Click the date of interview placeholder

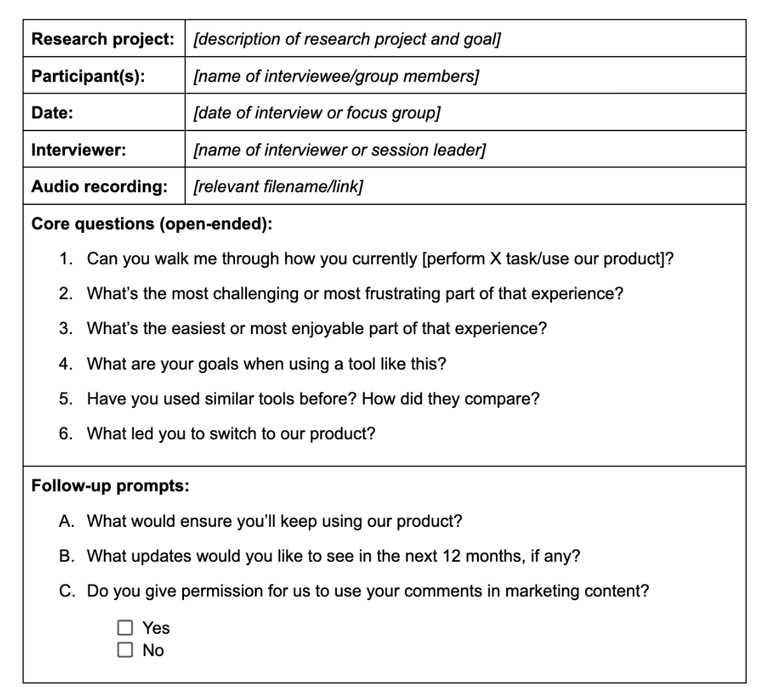coord(316,113)
